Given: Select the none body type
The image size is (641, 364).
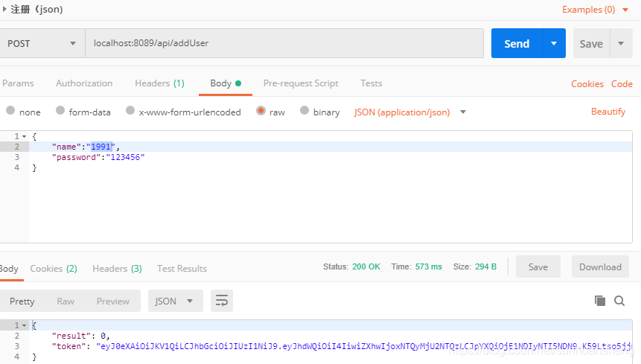Looking at the screenshot, I should pyautogui.click(x=10, y=111).
